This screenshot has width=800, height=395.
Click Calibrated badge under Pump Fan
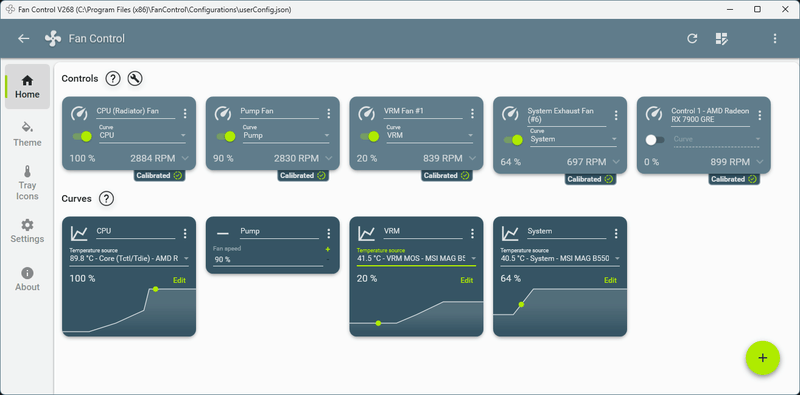[303, 176]
